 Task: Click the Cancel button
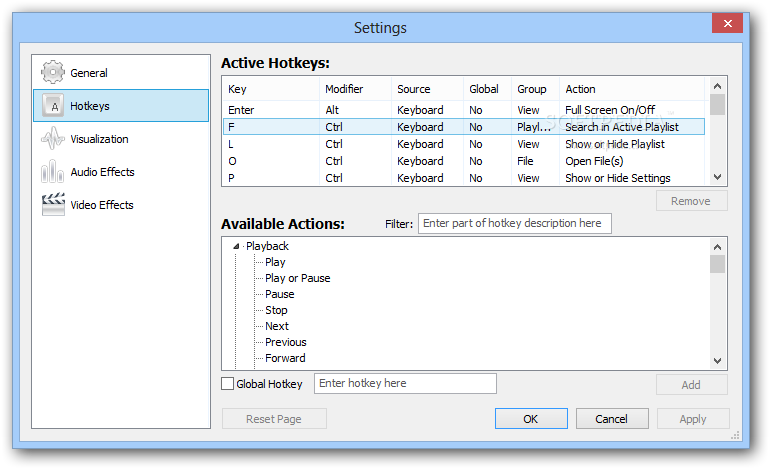pyautogui.click(x=612, y=419)
